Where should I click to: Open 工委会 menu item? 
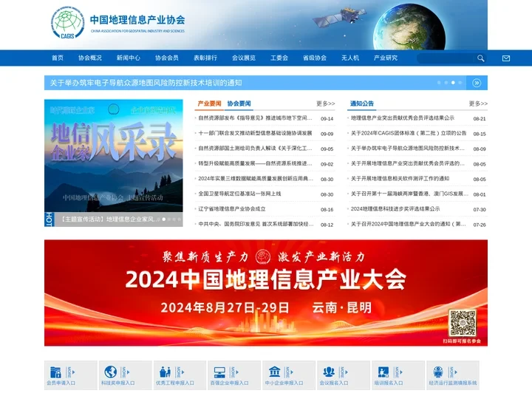pos(279,58)
